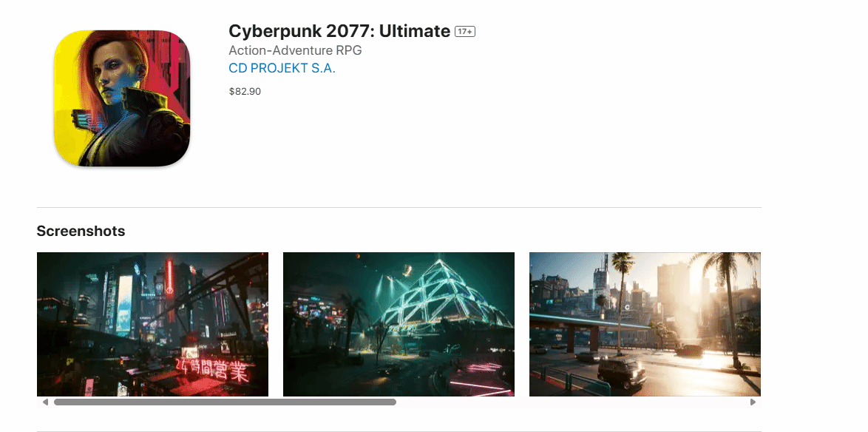Click the 17+ age rating badge
This screenshot has width=868, height=432.
point(465,32)
